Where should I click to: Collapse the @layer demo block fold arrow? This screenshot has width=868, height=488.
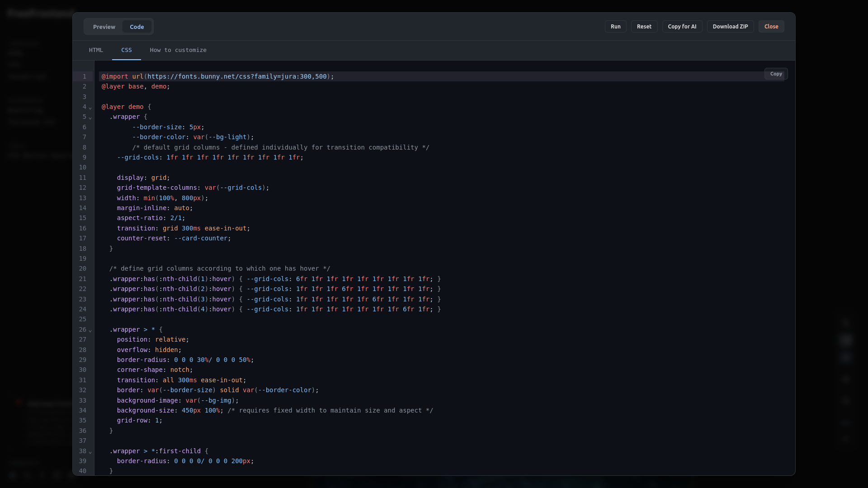pos(90,108)
